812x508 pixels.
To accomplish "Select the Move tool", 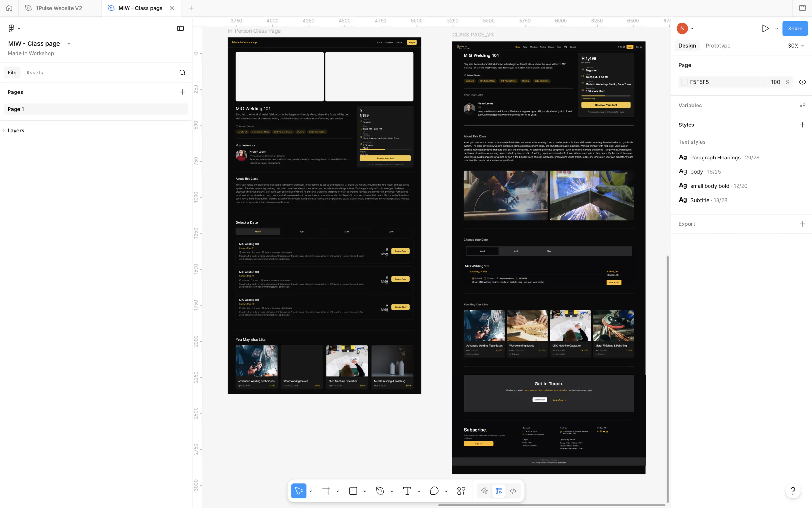I will click(x=298, y=491).
